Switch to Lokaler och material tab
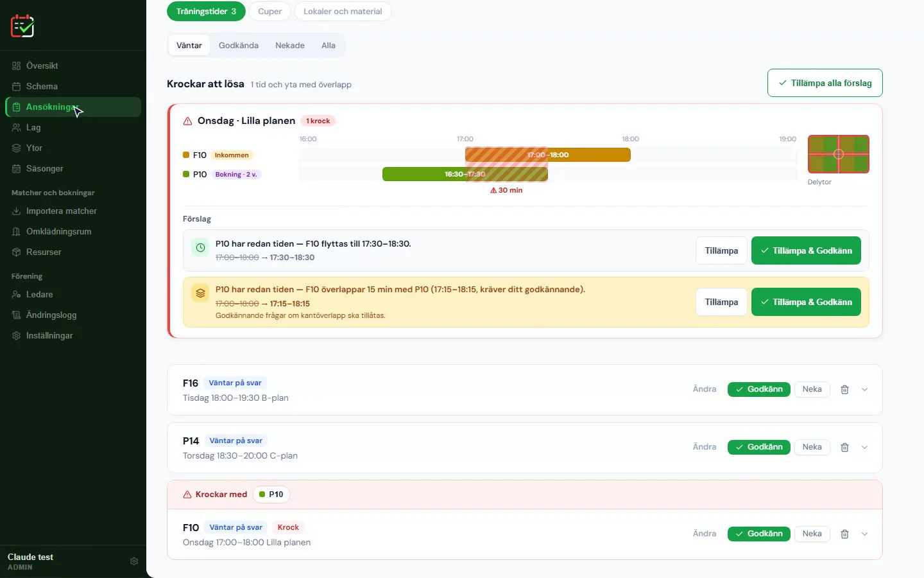The height and width of the screenshot is (578, 924). point(343,12)
